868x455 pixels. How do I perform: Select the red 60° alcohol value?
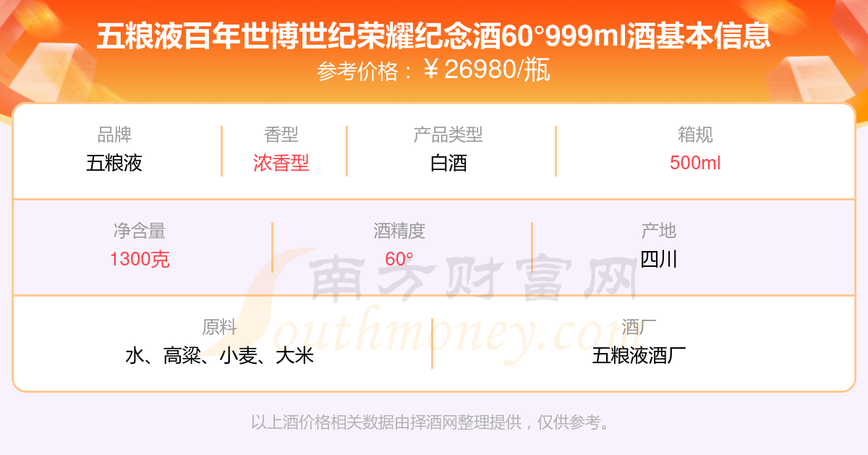tap(399, 259)
